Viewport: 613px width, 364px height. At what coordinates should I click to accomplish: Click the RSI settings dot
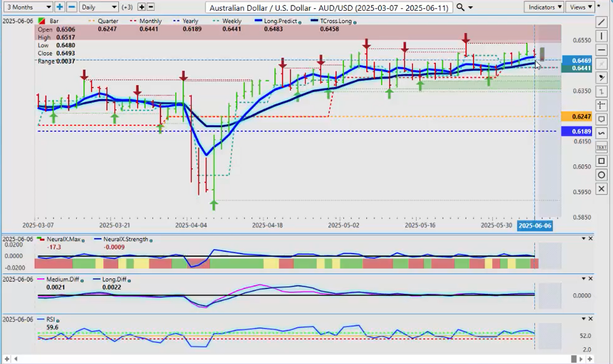point(58,320)
